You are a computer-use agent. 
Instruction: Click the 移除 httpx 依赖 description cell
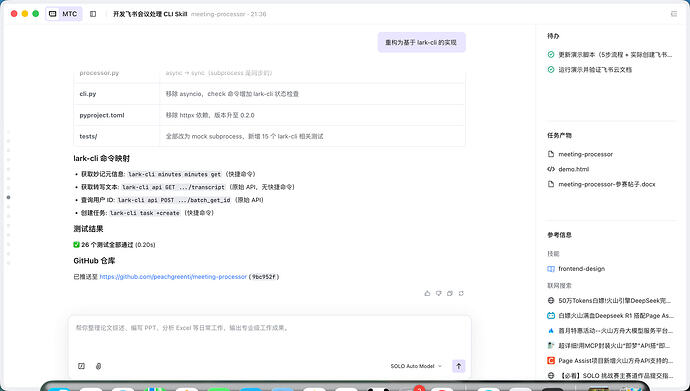pyautogui.click(x=312, y=115)
